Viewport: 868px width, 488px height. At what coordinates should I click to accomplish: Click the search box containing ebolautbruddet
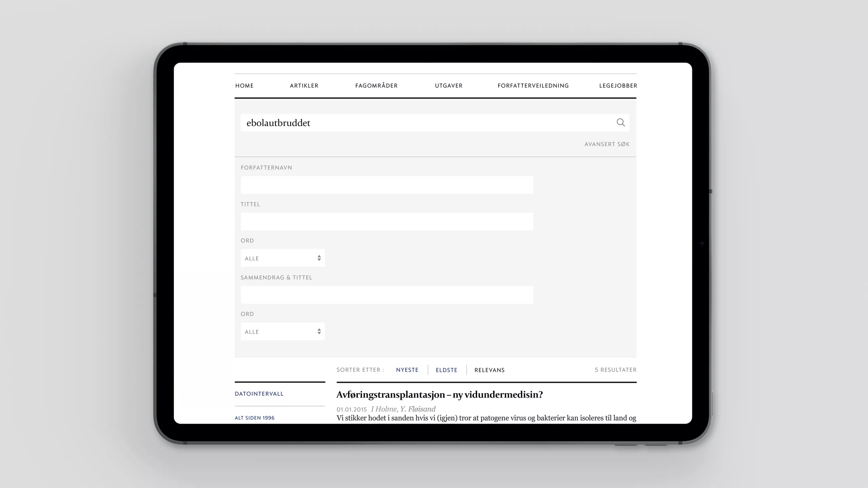[x=407, y=123]
